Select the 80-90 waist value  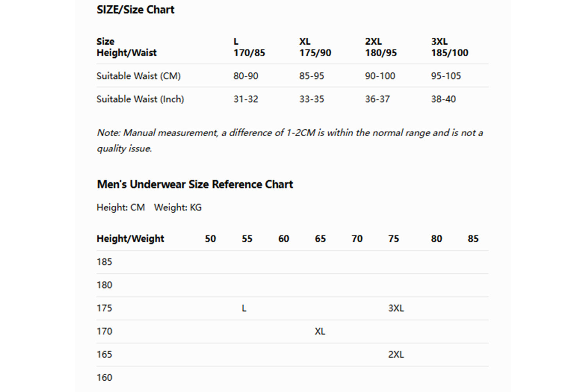pos(246,76)
